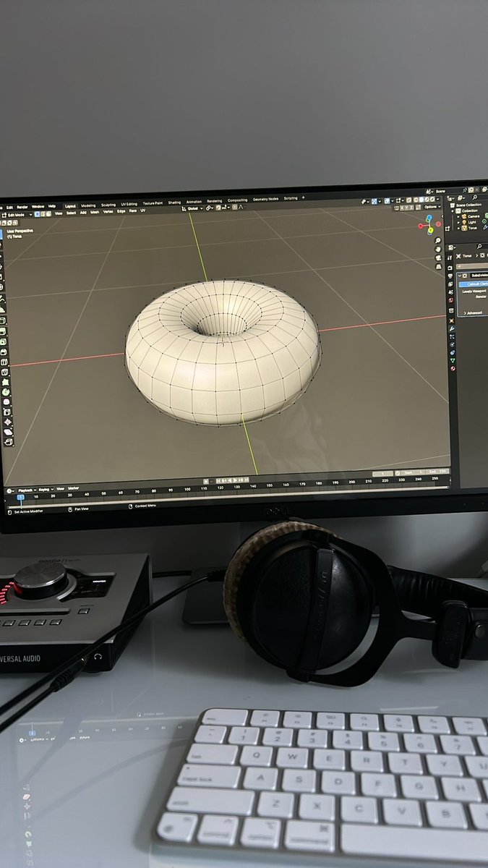Toggle Z axis mesh mirror

tap(411, 208)
